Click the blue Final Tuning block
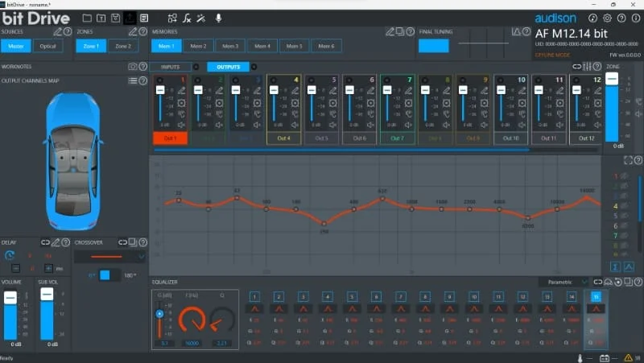 [434, 46]
